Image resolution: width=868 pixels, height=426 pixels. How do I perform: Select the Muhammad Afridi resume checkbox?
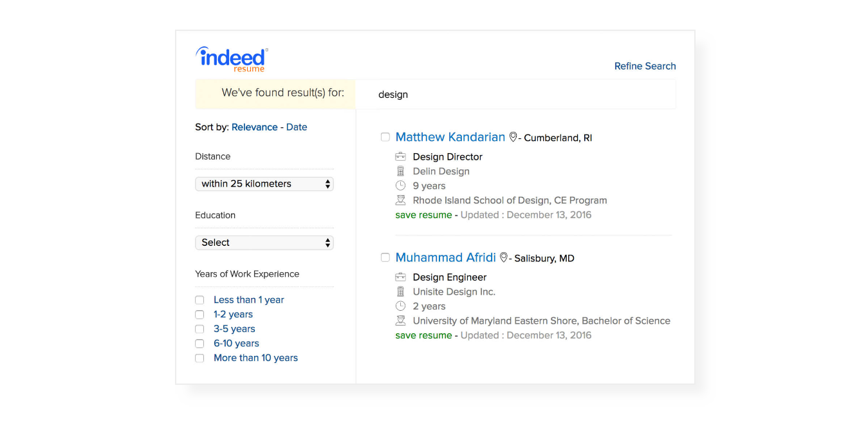(x=385, y=257)
